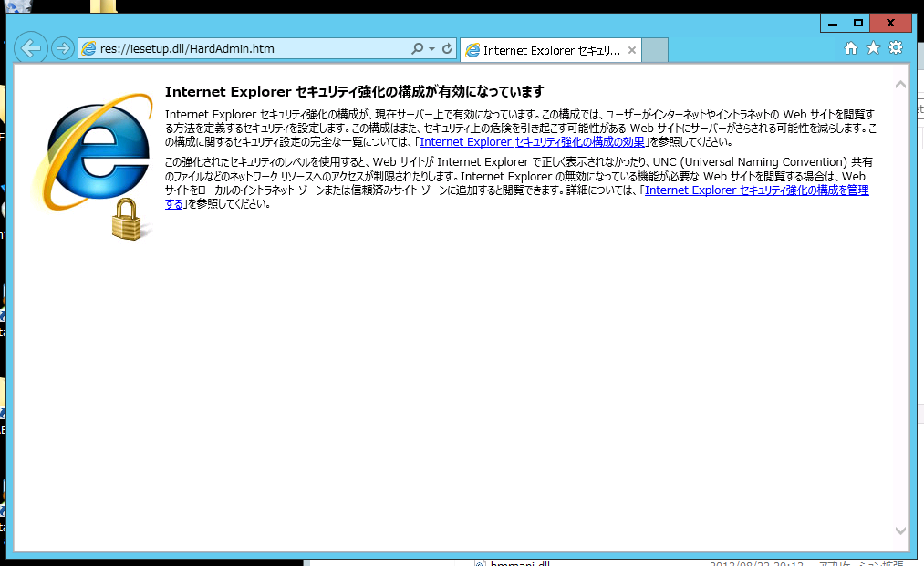Expand the address bar autocomplete dropdown arrow
Image resolution: width=924 pixels, height=566 pixels.
tap(432, 49)
